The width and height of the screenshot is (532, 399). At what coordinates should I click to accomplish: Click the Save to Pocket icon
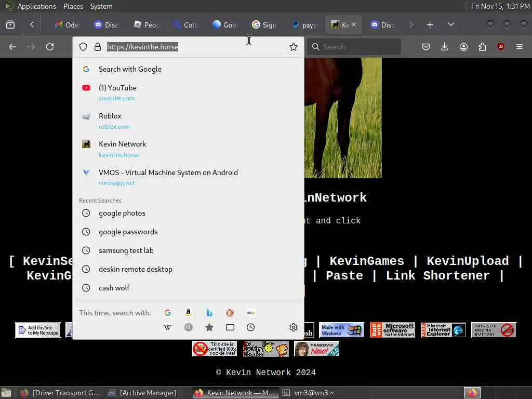pos(426,47)
